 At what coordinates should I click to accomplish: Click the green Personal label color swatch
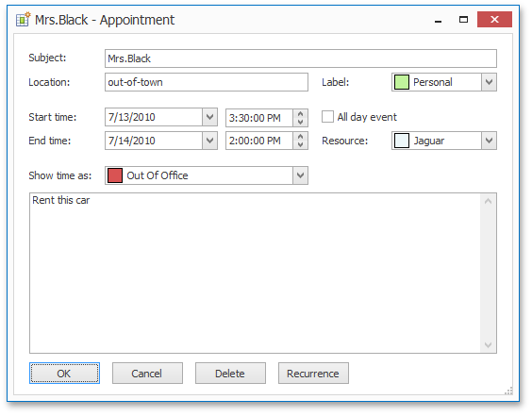(x=402, y=82)
